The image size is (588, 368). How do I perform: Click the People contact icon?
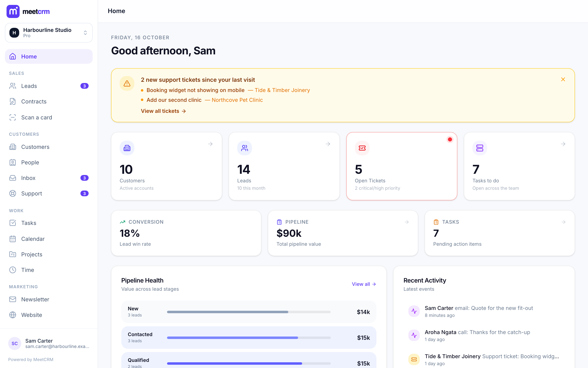pos(13,162)
